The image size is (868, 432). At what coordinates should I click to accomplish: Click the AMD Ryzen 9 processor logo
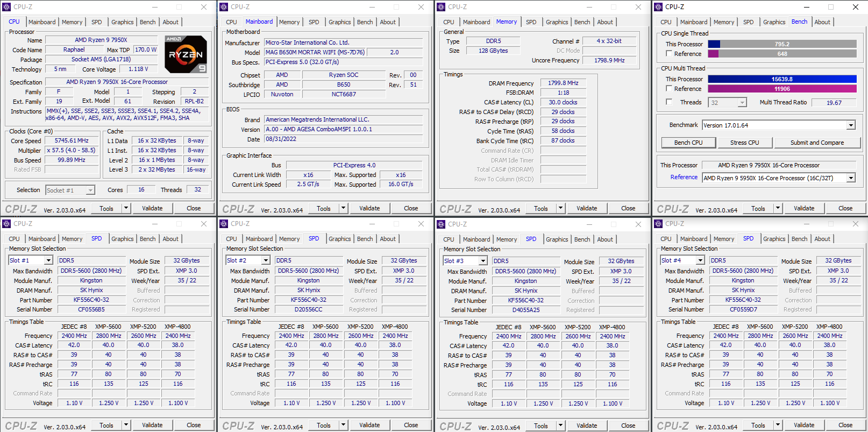click(186, 54)
